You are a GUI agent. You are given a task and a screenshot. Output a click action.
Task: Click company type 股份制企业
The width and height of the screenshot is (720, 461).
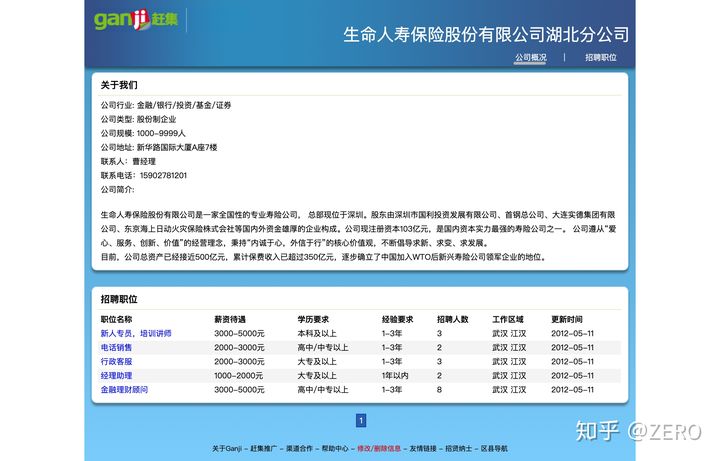[x=157, y=119]
